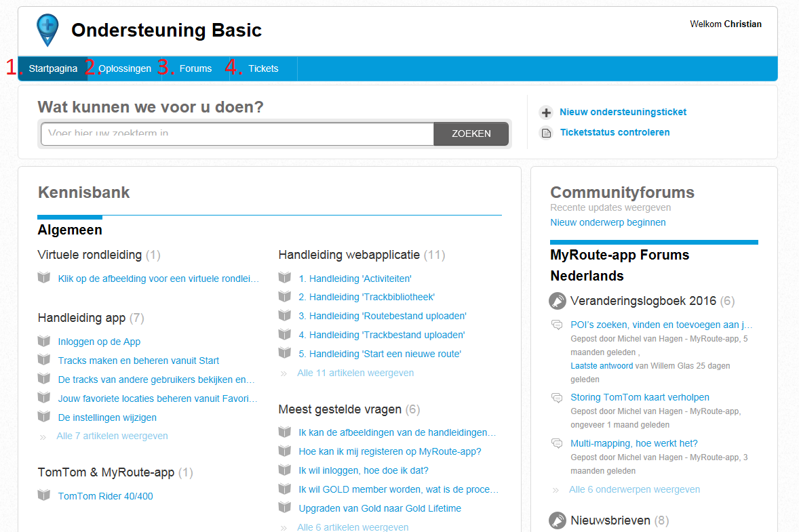The width and height of the screenshot is (799, 532).
Task: Click book icon beside Handleiding 'Start een nieuwe route'
Action: [284, 353]
